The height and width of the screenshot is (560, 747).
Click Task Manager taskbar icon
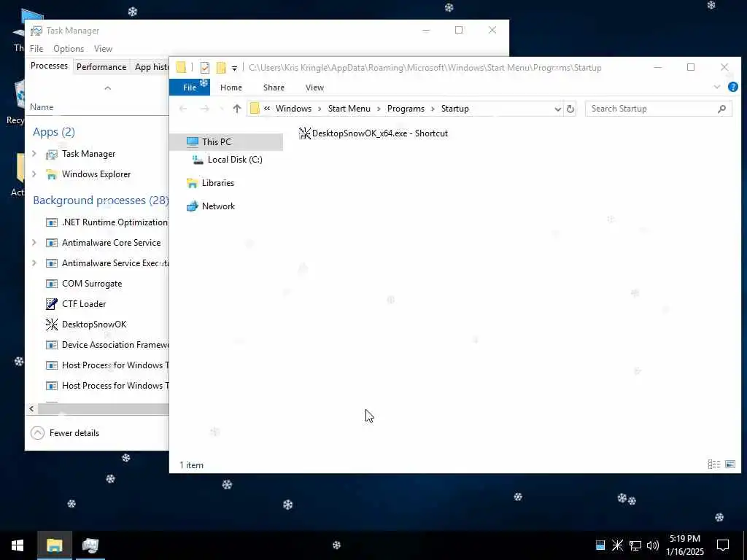click(90, 545)
